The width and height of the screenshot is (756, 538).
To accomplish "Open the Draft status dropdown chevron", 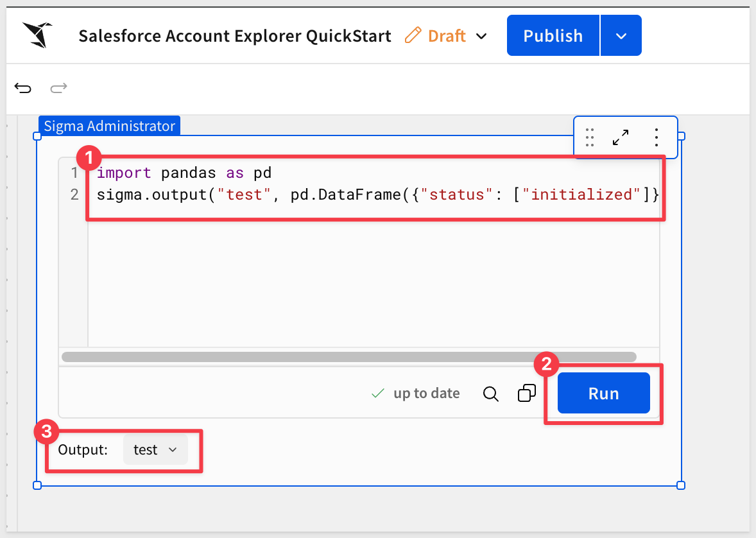I will pyautogui.click(x=481, y=36).
